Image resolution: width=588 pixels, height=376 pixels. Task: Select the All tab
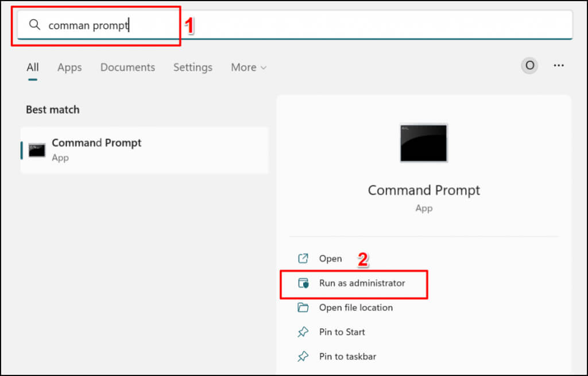point(33,67)
